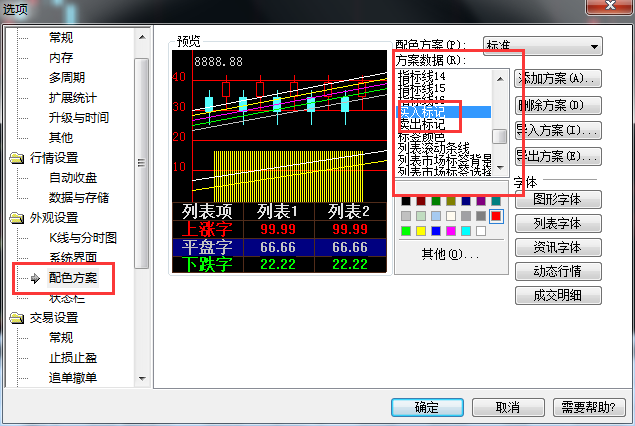
Task: Click 方案数据 list scroll-up arrow
Action: click(x=500, y=79)
